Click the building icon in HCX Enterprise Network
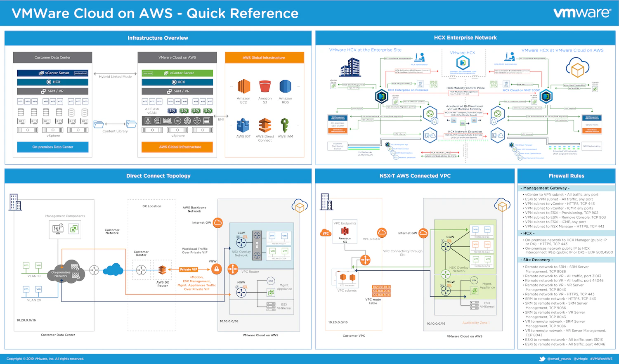 (x=350, y=67)
